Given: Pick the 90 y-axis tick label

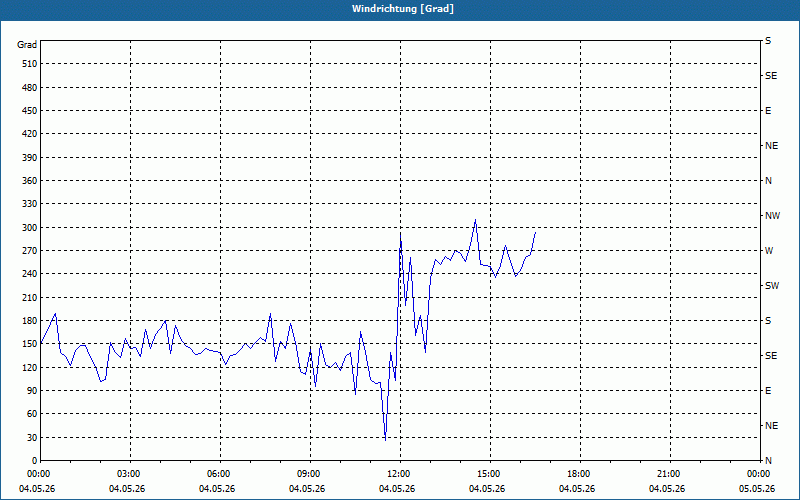Looking at the screenshot, I should click(32, 391).
